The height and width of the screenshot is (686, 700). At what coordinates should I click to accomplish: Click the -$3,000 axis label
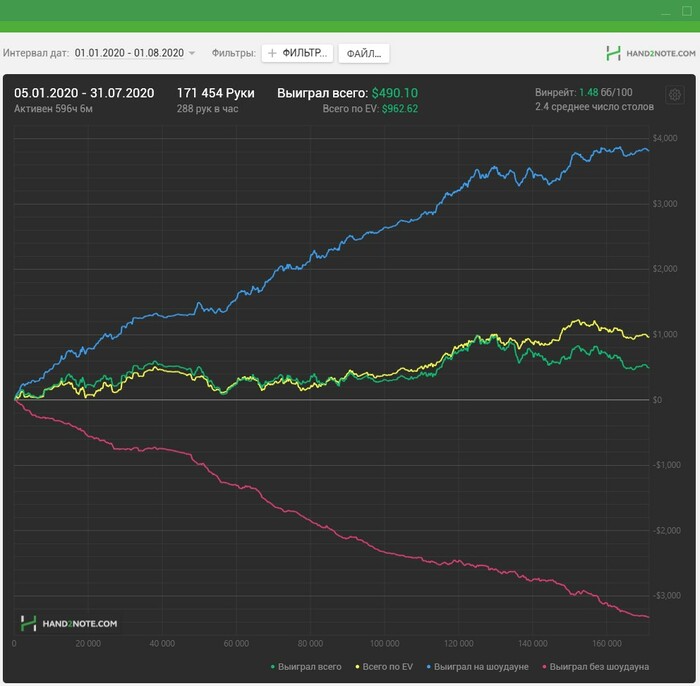pyautogui.click(x=666, y=595)
